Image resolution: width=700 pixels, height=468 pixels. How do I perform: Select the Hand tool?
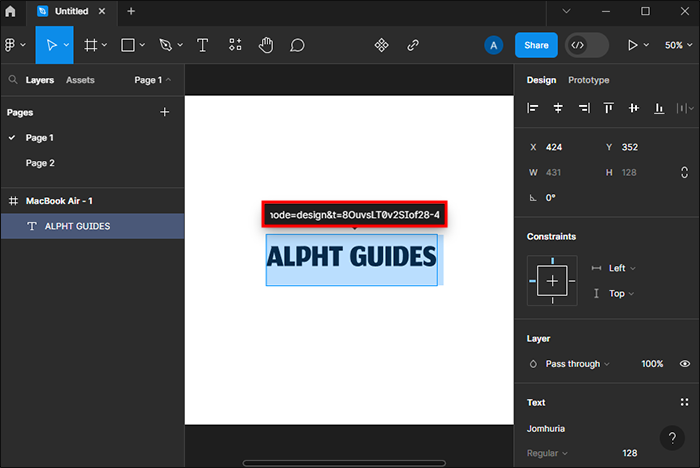click(x=265, y=45)
